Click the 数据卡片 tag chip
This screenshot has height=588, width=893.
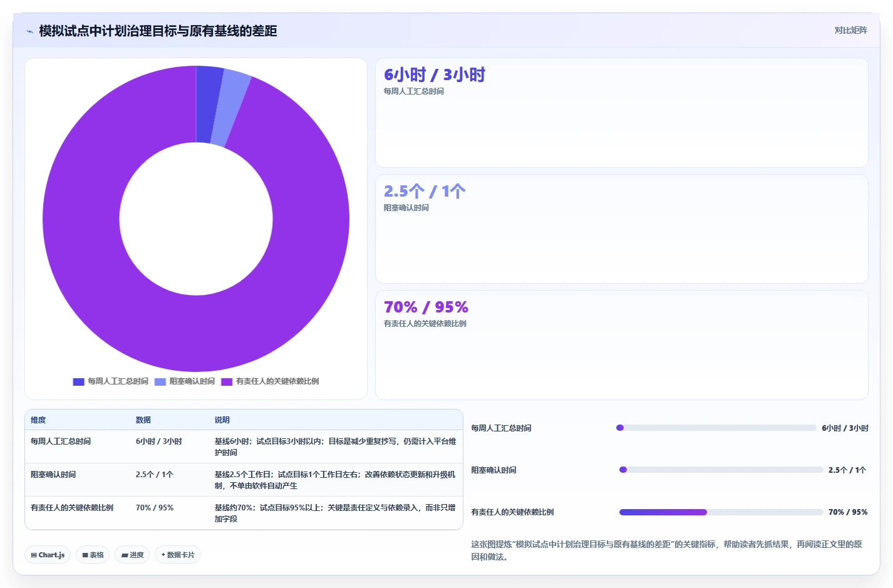178,555
